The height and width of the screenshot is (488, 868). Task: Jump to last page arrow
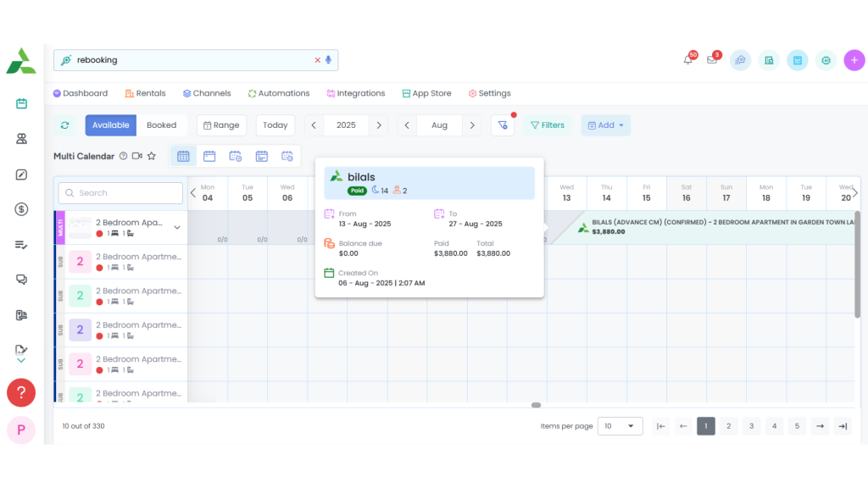pos(843,426)
